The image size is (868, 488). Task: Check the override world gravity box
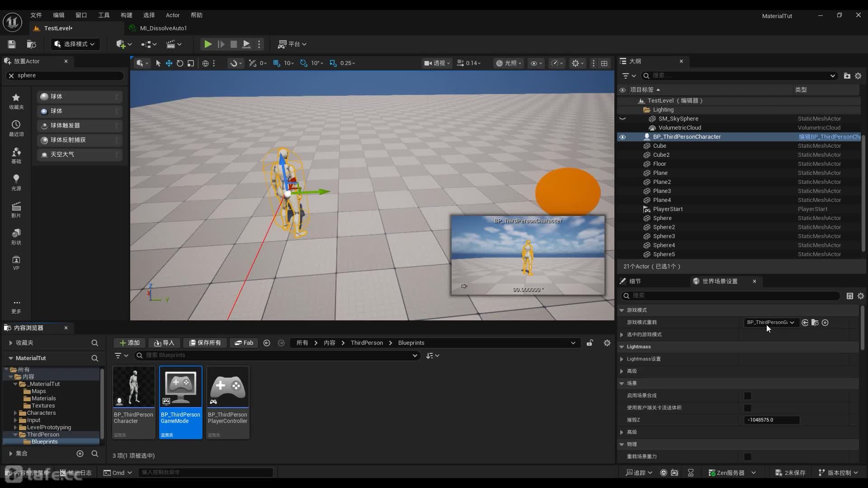pos(748,457)
